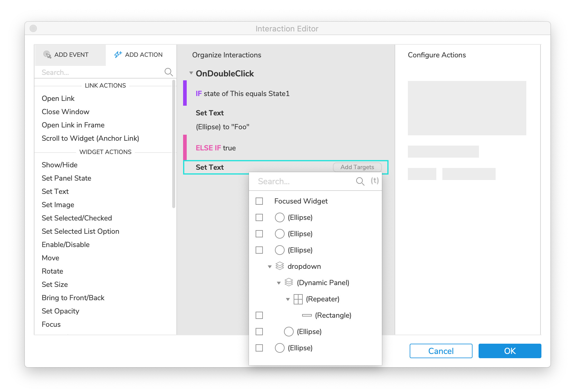
Task: Check the first (Ellipse) checkbox
Action: point(259,217)
